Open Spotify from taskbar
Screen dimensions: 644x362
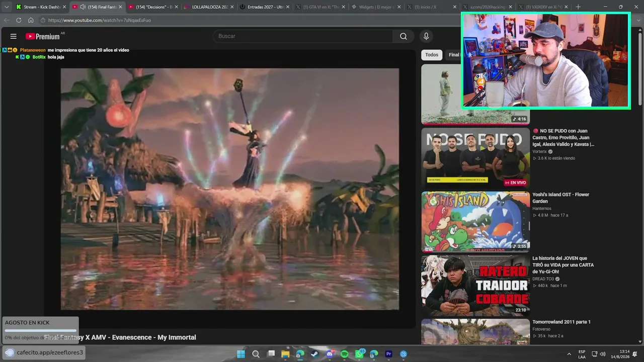click(345, 354)
